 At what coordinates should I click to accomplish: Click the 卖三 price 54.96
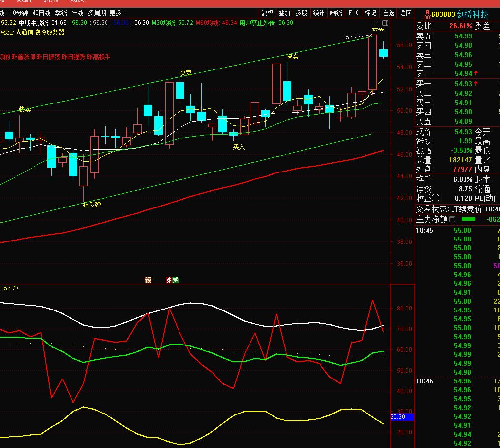click(464, 55)
